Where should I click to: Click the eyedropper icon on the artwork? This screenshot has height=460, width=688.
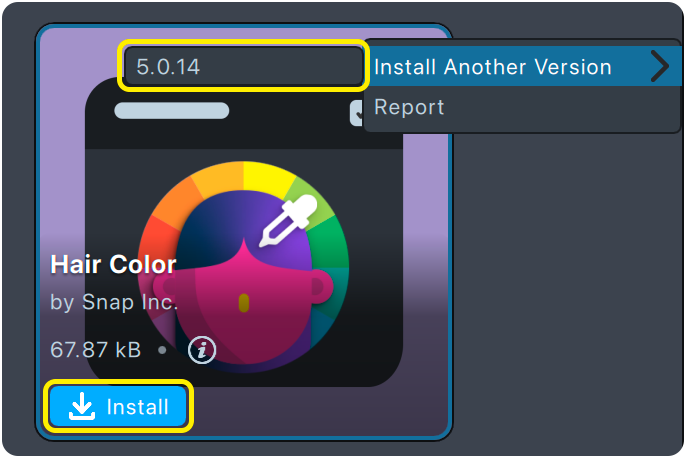click(288, 220)
